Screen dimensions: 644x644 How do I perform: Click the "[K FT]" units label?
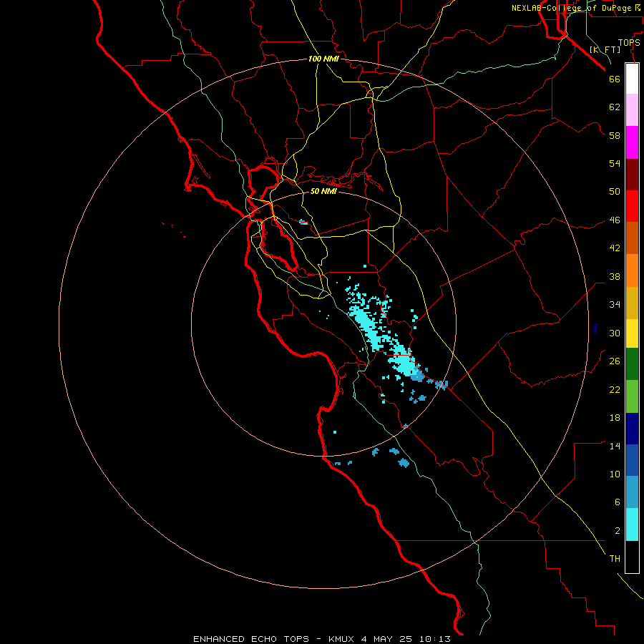605,50
